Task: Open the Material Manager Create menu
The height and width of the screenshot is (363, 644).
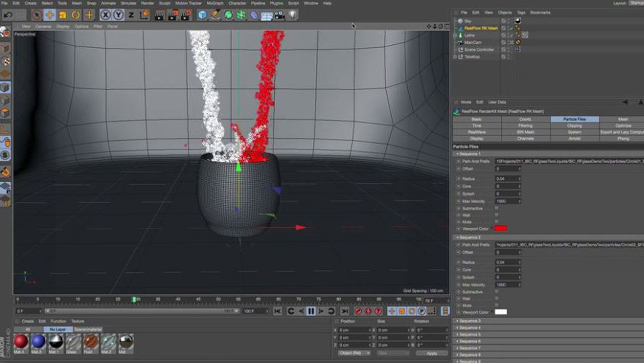Action: (27, 321)
